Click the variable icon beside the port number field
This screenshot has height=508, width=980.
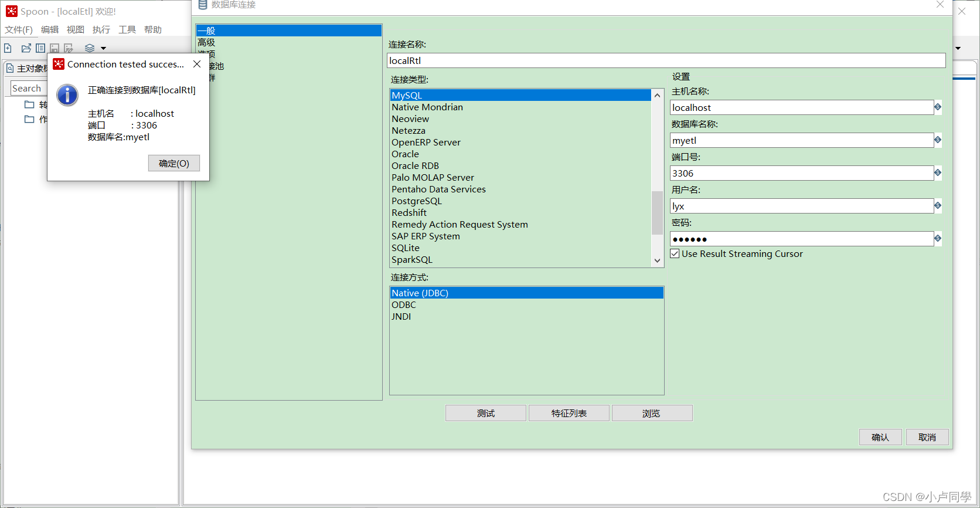point(938,172)
